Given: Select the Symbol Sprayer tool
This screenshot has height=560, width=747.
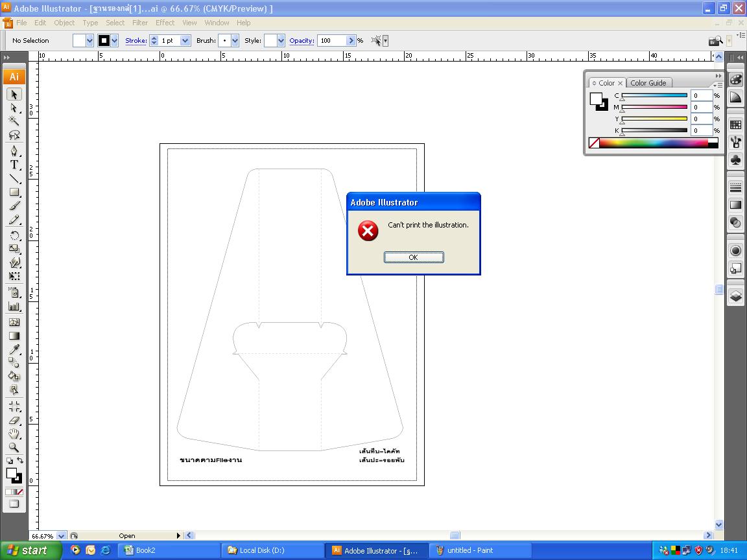Looking at the screenshot, I should point(14,292).
